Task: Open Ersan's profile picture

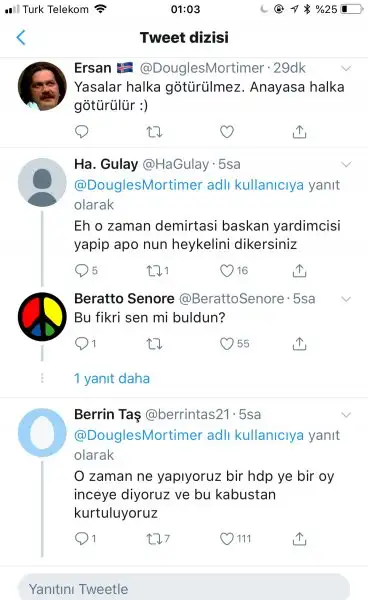Action: pyautogui.click(x=42, y=86)
